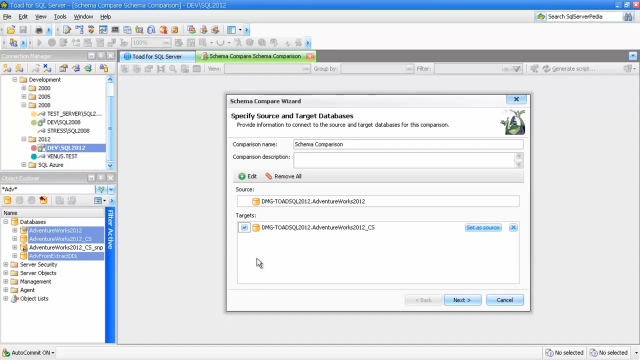
Task: Remove target with the blue X button
Action: (513, 228)
